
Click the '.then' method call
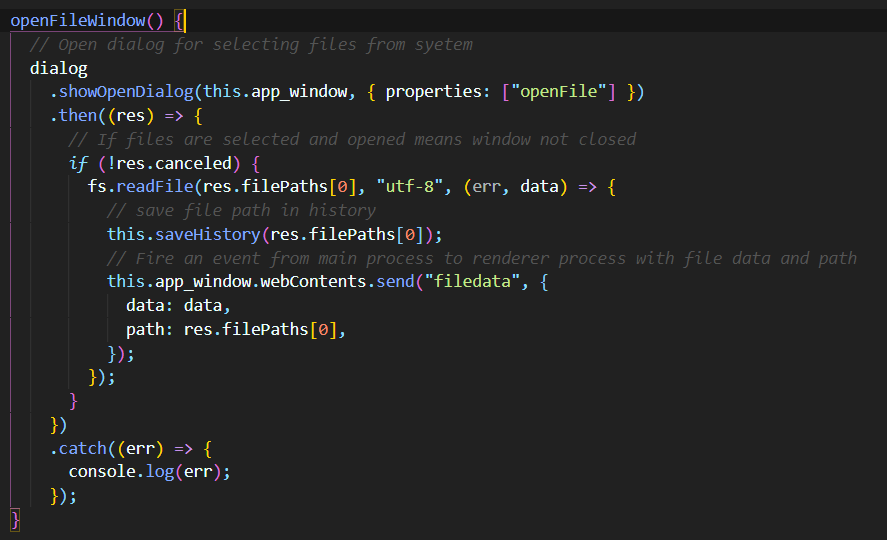[74, 115]
